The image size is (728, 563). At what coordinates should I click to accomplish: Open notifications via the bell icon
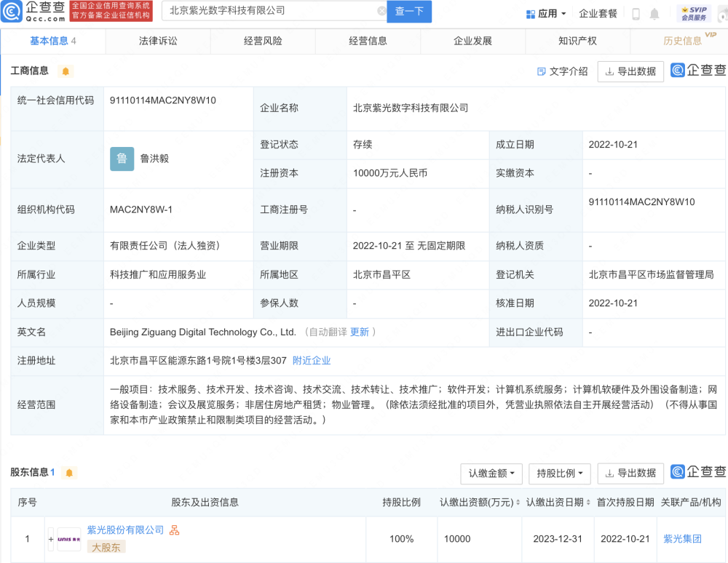(x=654, y=12)
